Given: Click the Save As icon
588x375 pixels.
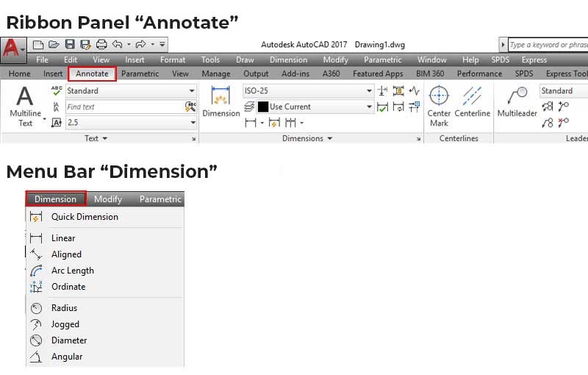Looking at the screenshot, I should tap(85, 45).
